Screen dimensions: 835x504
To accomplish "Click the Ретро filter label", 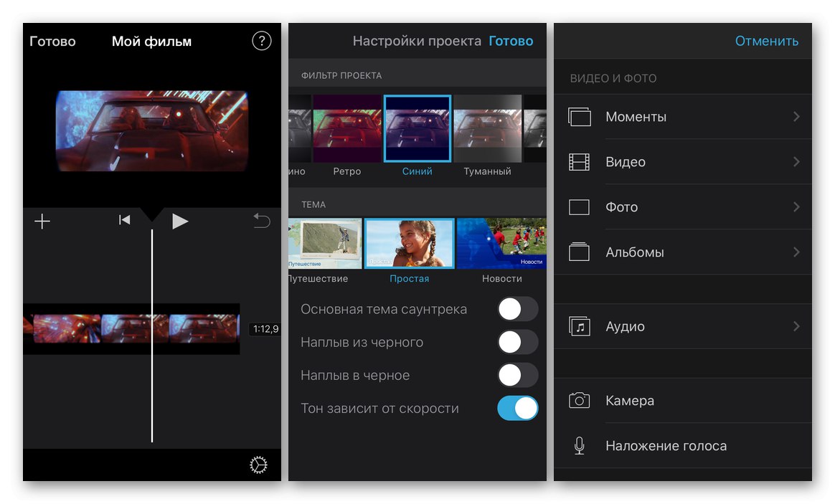I will click(x=346, y=171).
